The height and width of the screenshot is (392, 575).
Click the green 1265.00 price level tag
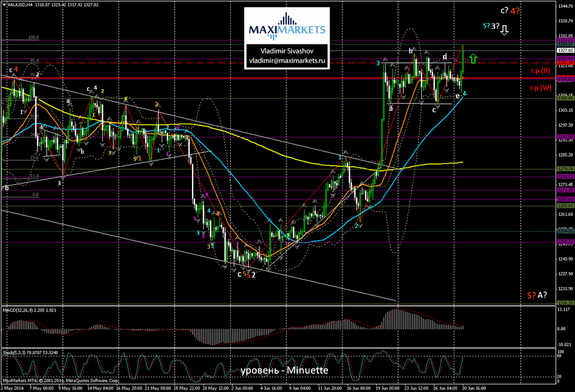tap(565, 206)
